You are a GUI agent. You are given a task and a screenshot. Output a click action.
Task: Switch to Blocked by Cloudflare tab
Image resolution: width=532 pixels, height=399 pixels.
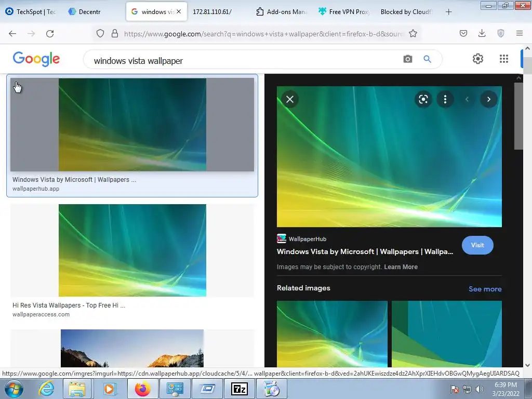(406, 11)
